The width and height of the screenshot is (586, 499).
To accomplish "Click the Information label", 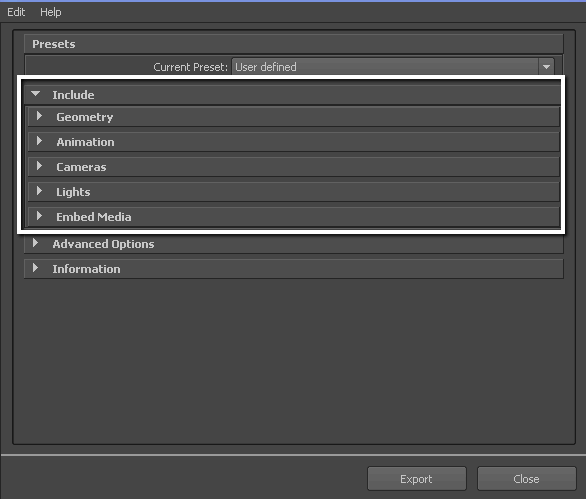I will (86, 269).
